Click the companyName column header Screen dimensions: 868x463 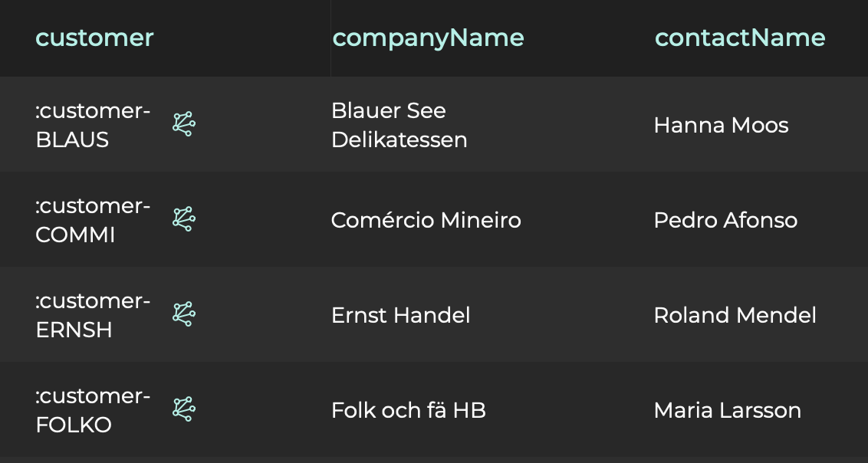point(428,38)
